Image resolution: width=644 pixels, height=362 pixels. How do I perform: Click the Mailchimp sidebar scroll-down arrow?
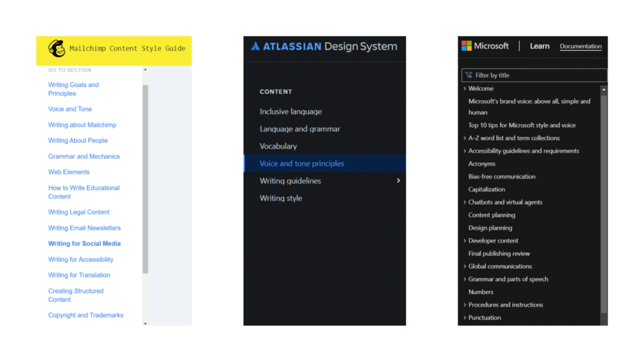tap(145, 323)
